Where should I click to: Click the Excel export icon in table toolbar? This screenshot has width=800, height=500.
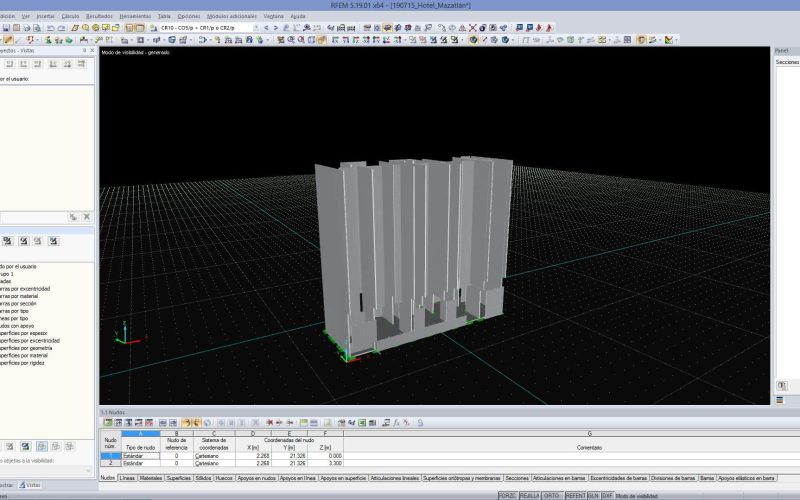click(x=362, y=422)
